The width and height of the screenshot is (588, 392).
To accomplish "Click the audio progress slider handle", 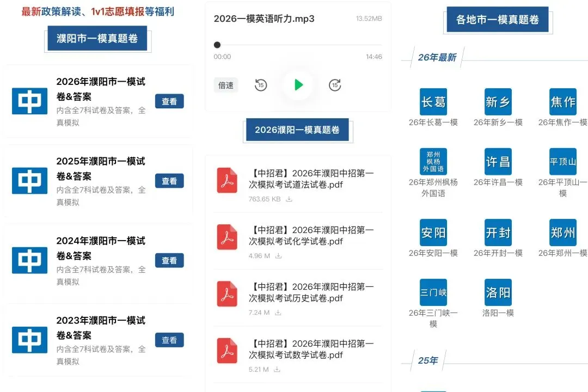I will (217, 45).
